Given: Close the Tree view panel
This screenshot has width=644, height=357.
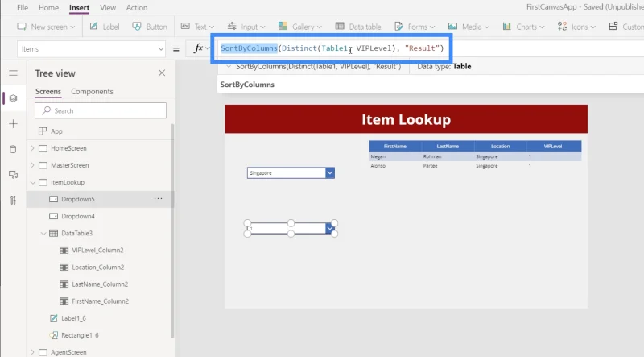Looking at the screenshot, I should tap(162, 73).
